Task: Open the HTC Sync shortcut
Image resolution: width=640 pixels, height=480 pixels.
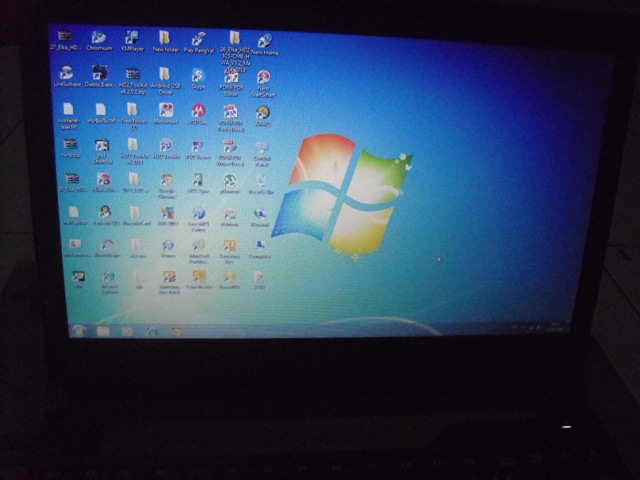Action: [198, 183]
